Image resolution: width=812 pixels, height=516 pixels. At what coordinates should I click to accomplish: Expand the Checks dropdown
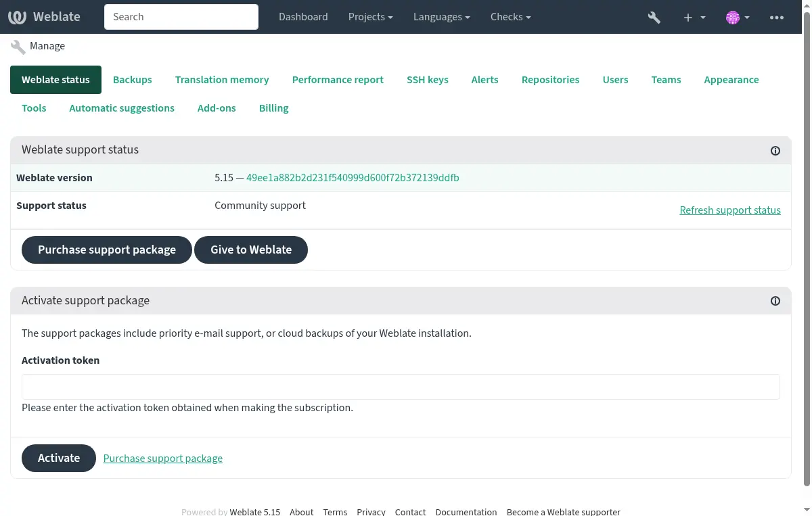pyautogui.click(x=510, y=17)
